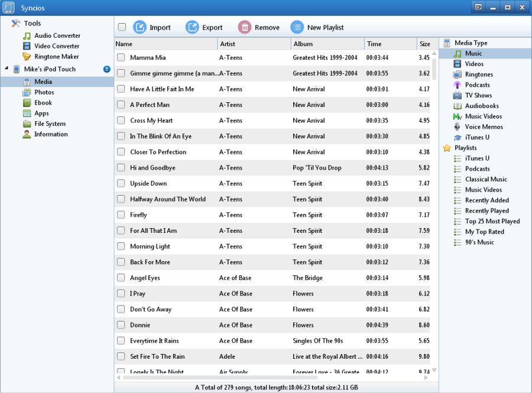The height and width of the screenshot is (393, 532).
Task: Click the Mike's iPod Touch device name
Action: pos(50,69)
